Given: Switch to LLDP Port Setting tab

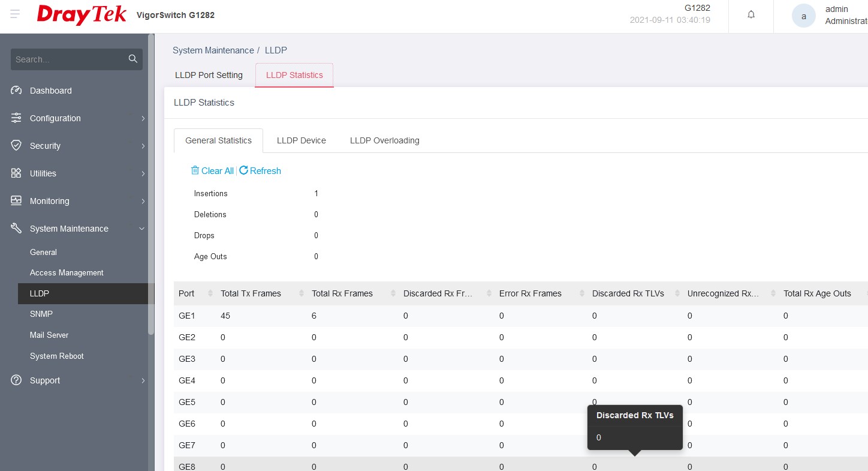Looking at the screenshot, I should (209, 75).
